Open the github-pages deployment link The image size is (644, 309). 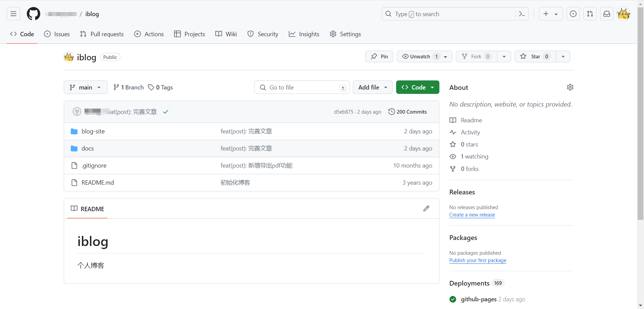(479, 299)
